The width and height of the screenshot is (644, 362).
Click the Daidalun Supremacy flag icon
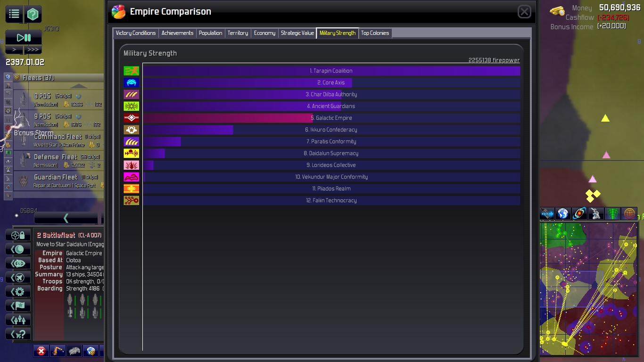click(x=132, y=153)
